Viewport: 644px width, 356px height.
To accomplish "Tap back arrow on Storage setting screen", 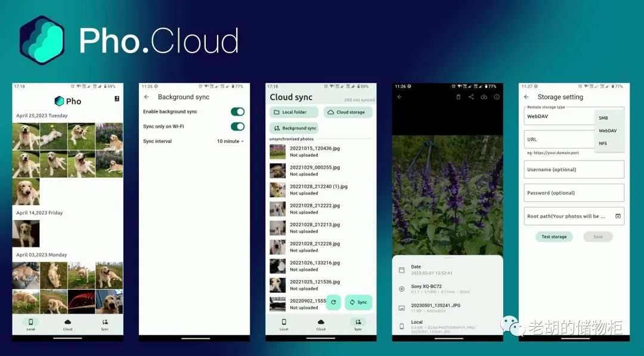I will (526, 97).
